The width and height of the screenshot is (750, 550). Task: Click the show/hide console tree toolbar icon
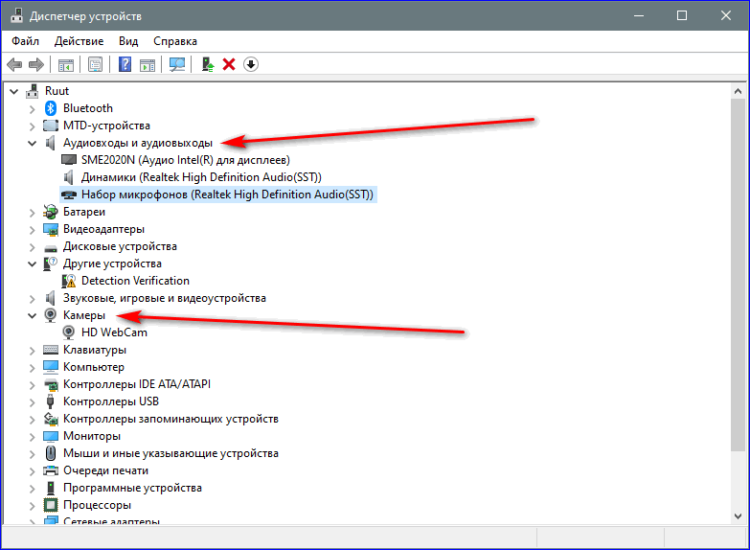click(x=66, y=64)
